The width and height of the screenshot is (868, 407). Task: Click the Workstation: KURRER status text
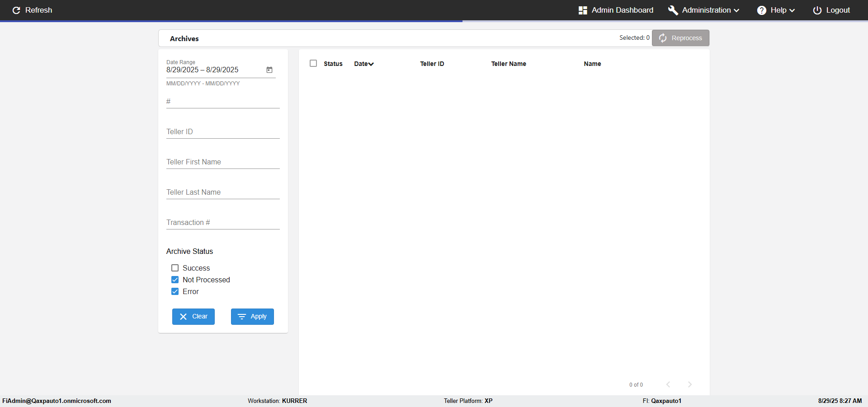point(278,401)
